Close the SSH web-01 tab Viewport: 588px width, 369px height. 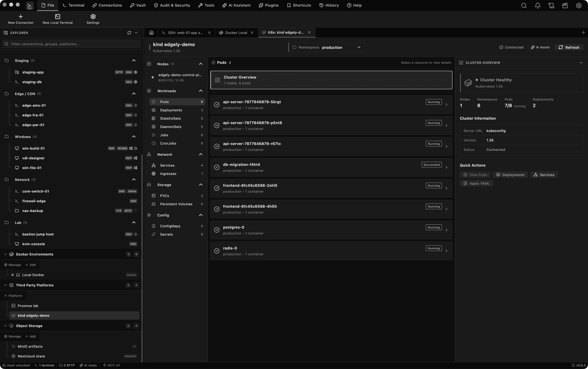point(209,32)
